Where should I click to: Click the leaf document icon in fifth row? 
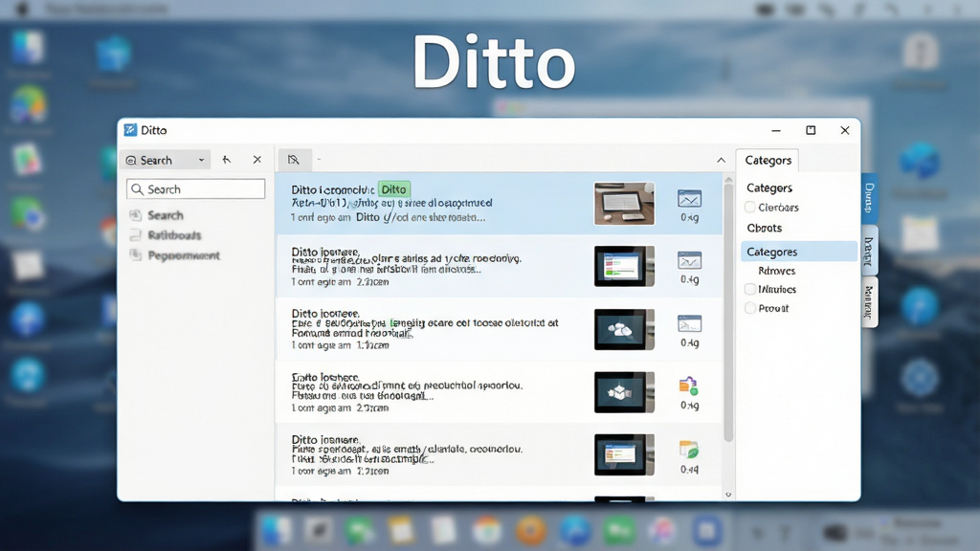click(x=689, y=450)
